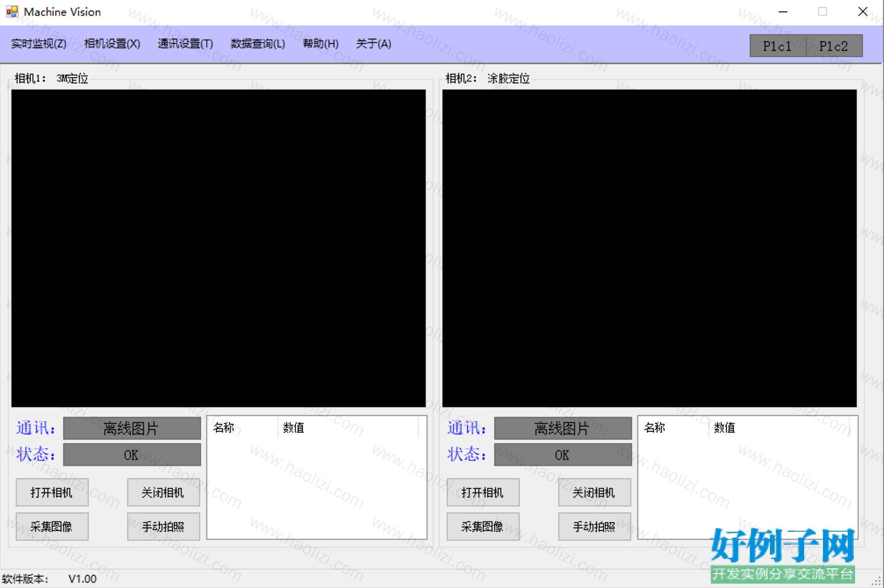Screen dimensions: 884x588
Task: Click camera 2 离线图片 communication indicator
Action: click(563, 428)
